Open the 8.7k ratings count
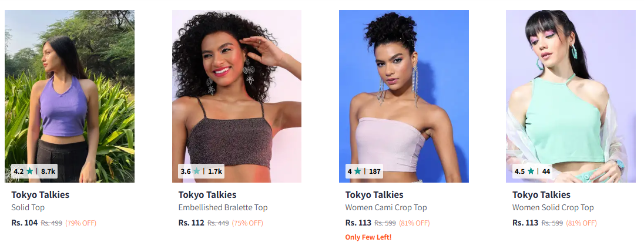 click(x=48, y=171)
